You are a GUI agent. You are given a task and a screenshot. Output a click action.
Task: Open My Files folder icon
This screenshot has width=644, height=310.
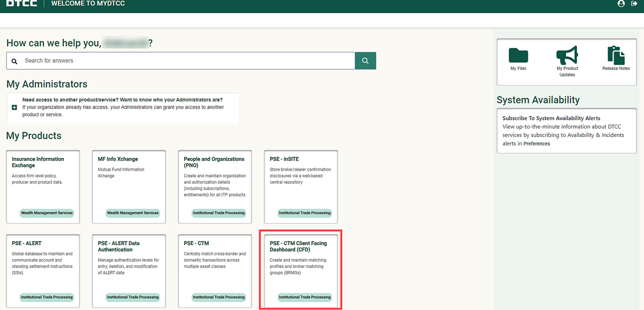[518, 55]
